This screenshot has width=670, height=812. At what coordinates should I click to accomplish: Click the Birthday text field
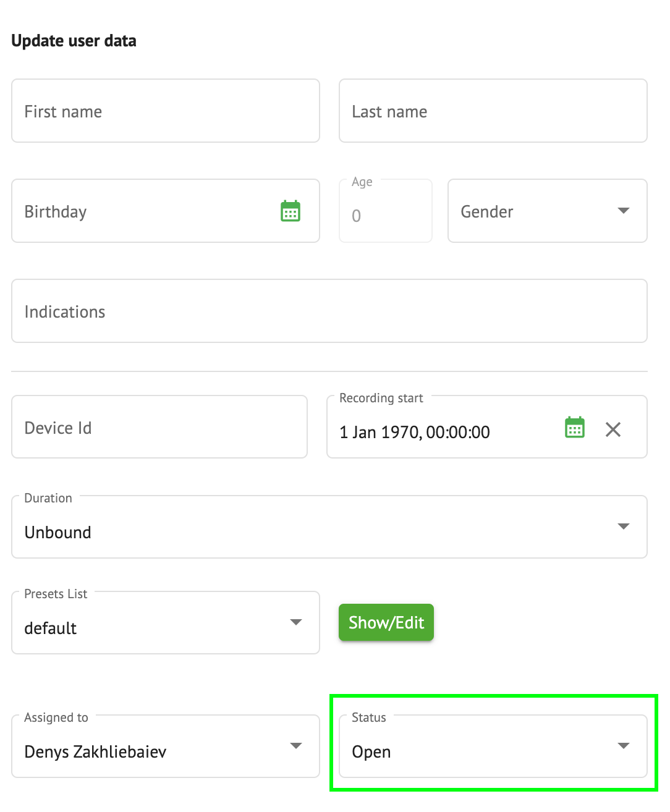click(142, 211)
